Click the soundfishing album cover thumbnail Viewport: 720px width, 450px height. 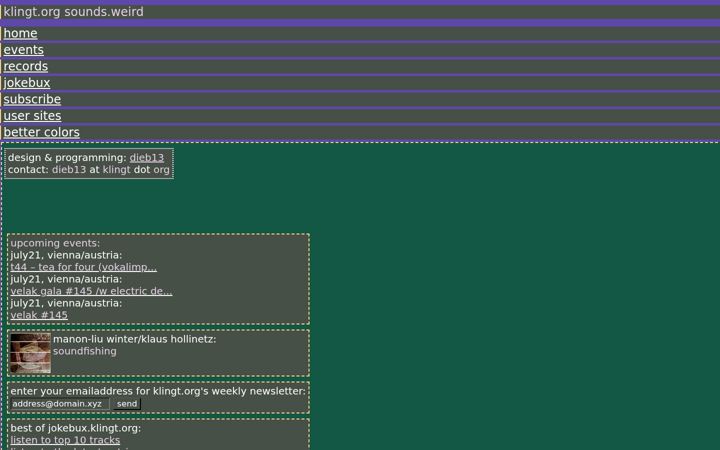click(x=30, y=353)
